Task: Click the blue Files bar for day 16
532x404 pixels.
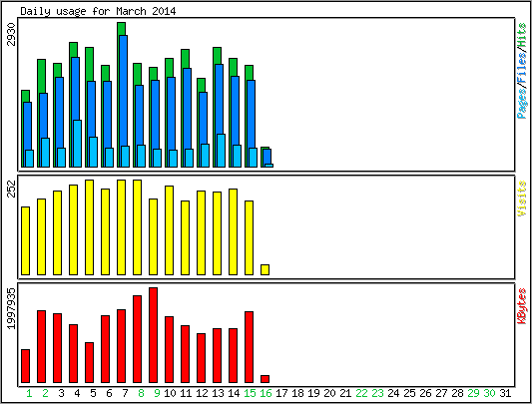Action: [x=267, y=157]
